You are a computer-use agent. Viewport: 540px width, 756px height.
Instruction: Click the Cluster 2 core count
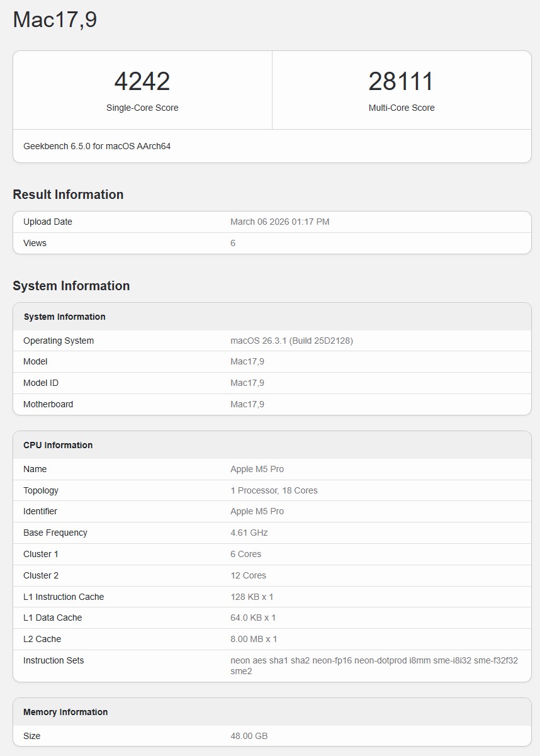[248, 575]
